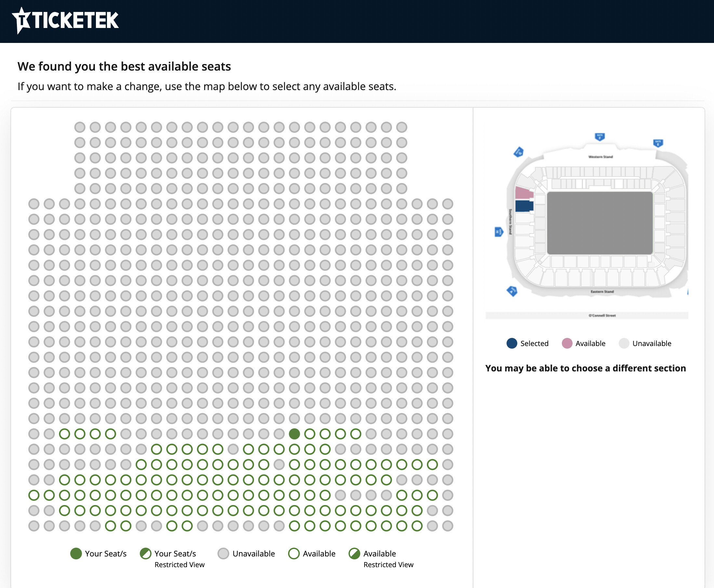Click 'You may be able to choose a different section'
Screen dimensions: 714x588
pyautogui.click(x=586, y=368)
